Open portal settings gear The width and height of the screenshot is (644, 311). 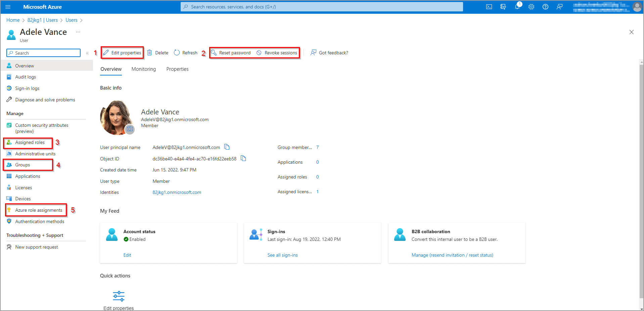(531, 7)
